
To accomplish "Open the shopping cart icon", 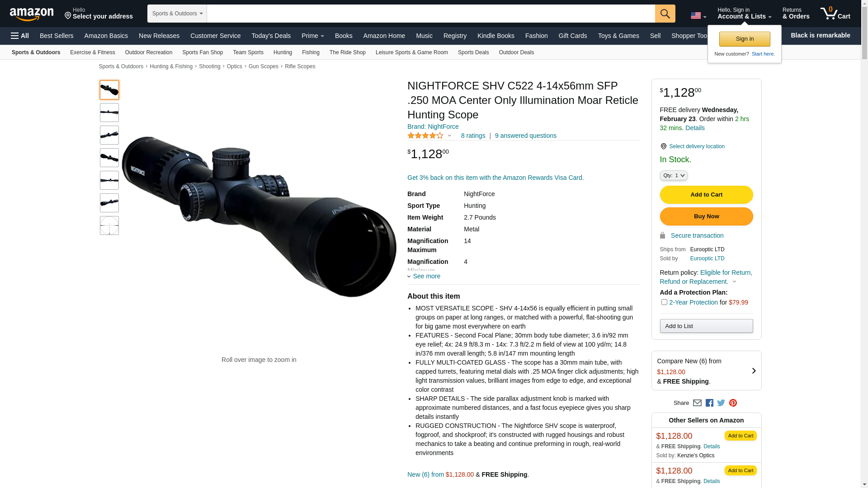I will tap(835, 13).
